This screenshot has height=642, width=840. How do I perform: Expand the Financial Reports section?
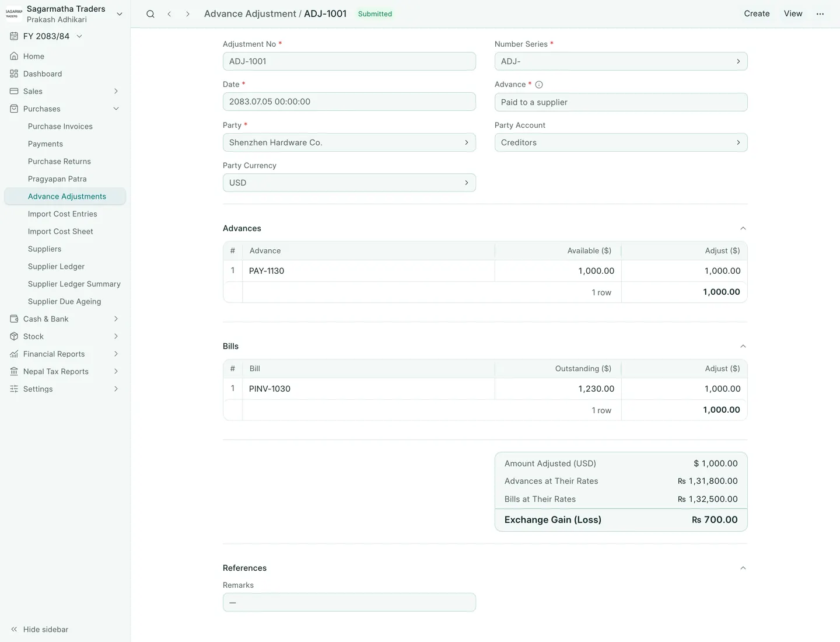tap(116, 354)
